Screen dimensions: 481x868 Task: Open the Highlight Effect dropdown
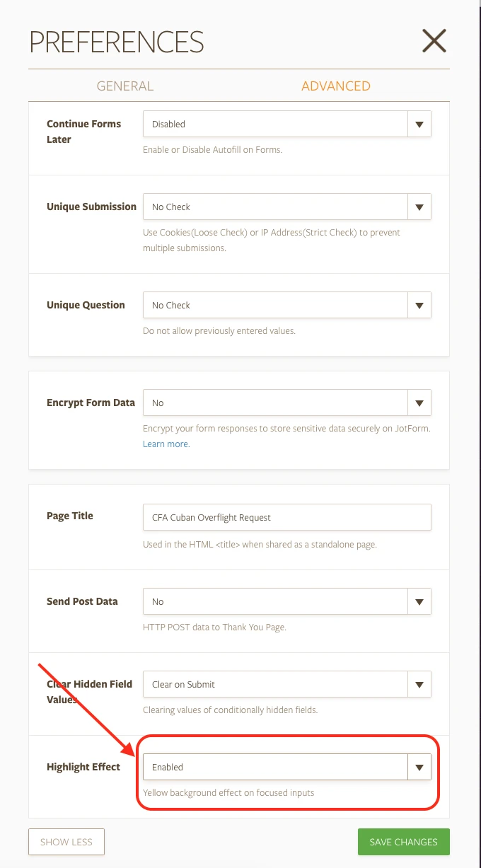[x=276, y=767]
